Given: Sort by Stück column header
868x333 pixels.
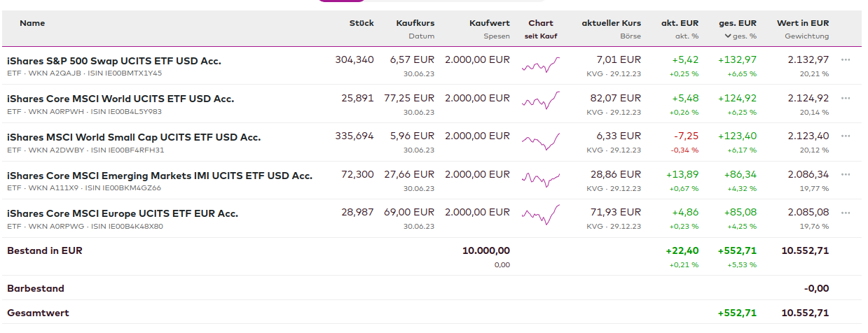Looking at the screenshot, I should (x=361, y=23).
